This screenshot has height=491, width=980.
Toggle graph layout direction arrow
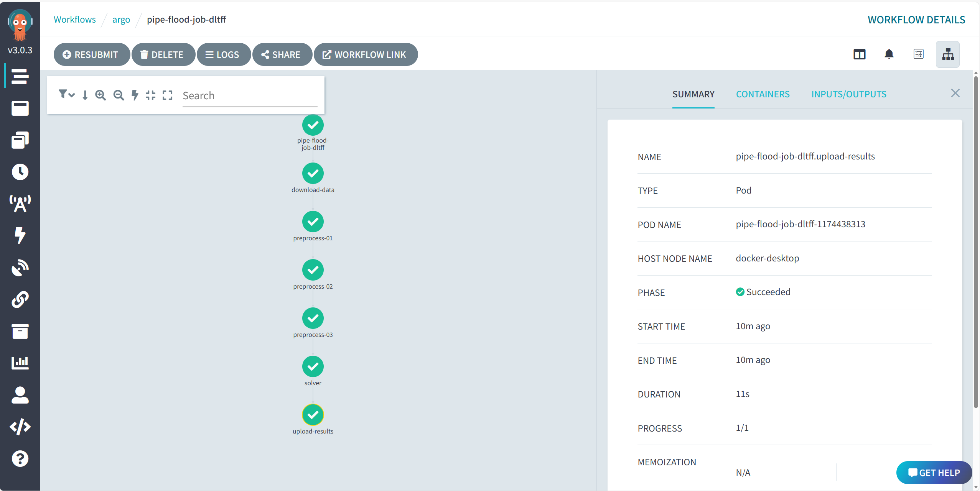(85, 95)
